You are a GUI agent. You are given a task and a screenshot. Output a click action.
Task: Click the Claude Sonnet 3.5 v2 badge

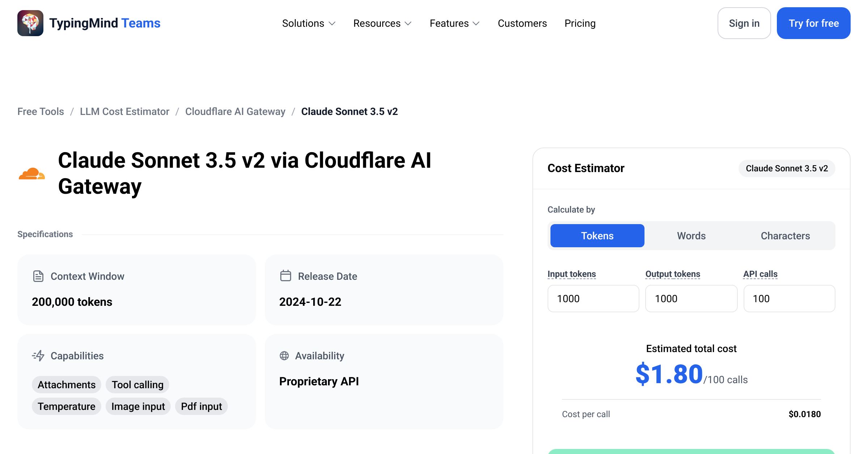tap(787, 168)
